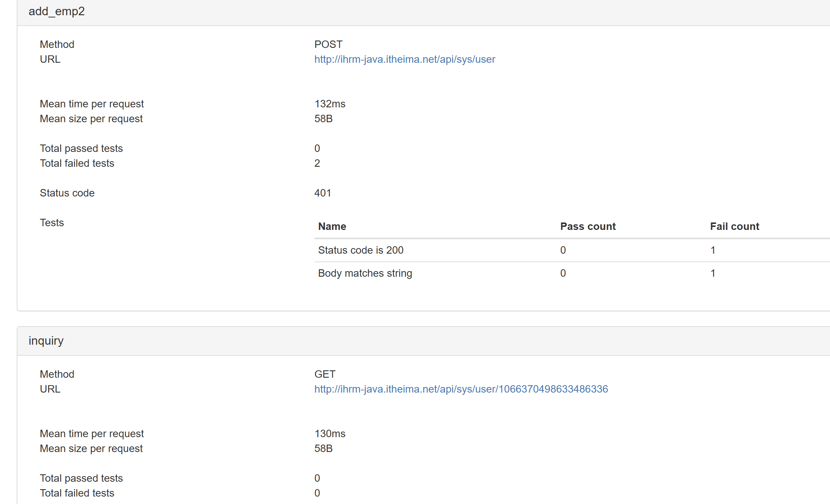Click the 132ms mean time value
The width and height of the screenshot is (830, 504).
click(330, 104)
